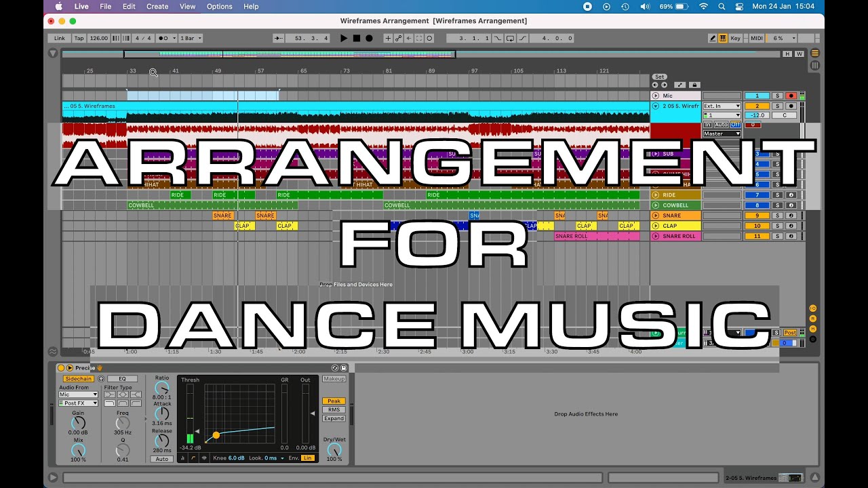Viewport: 868px width, 488px height.
Task: Open macOS Spotlight search
Action: [722, 7]
